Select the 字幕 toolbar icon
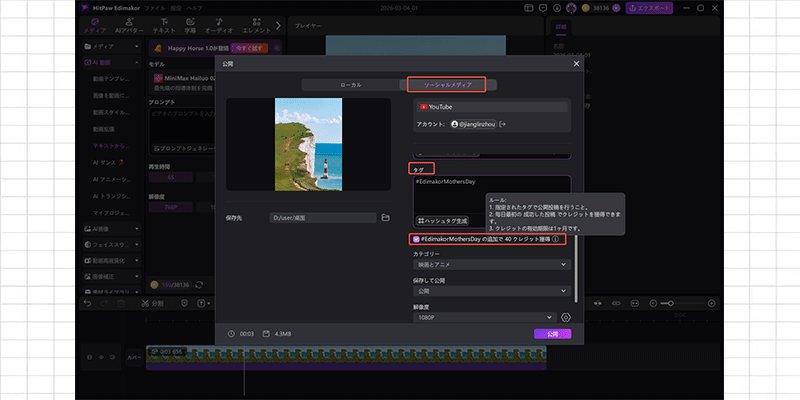The image size is (800, 400). coord(190,26)
